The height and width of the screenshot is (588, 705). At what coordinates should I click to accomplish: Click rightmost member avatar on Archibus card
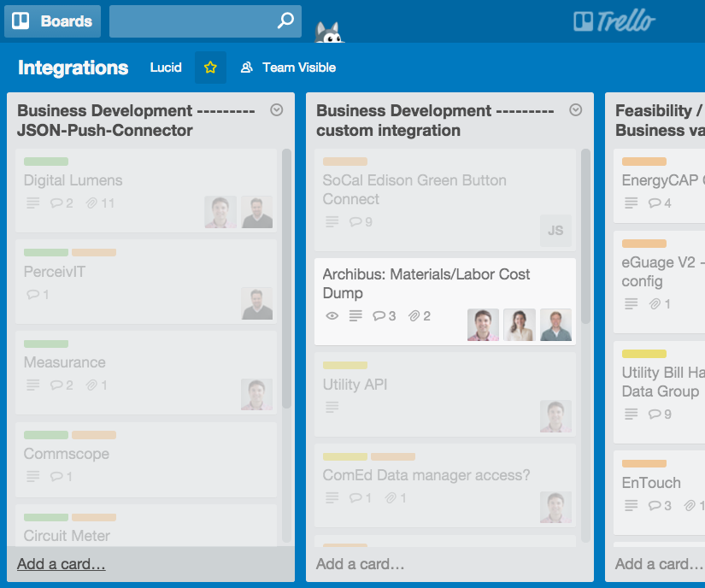point(555,325)
